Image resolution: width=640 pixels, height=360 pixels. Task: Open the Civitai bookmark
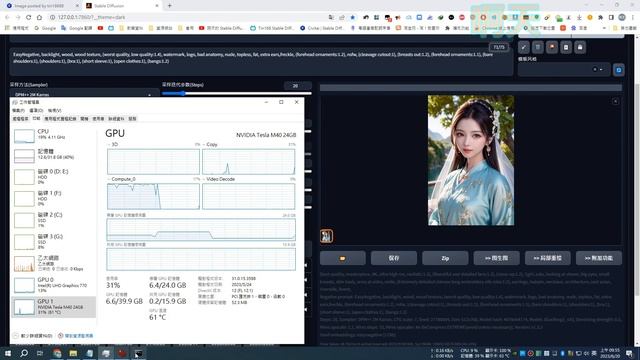tap(322, 28)
